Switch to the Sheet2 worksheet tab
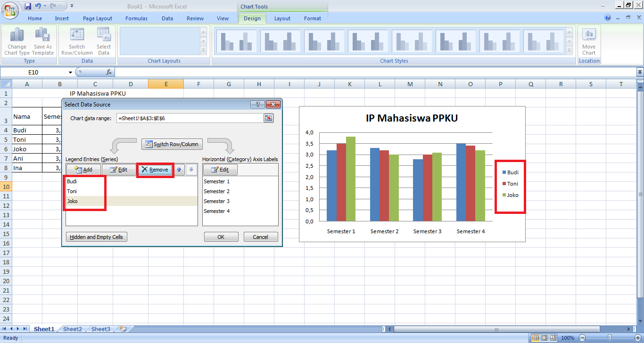Screen dimensions: 644x343 tap(72, 329)
